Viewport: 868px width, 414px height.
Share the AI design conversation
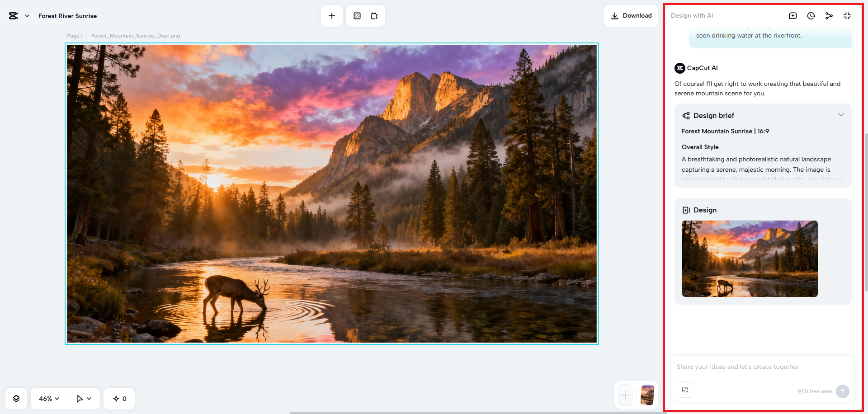click(x=829, y=15)
